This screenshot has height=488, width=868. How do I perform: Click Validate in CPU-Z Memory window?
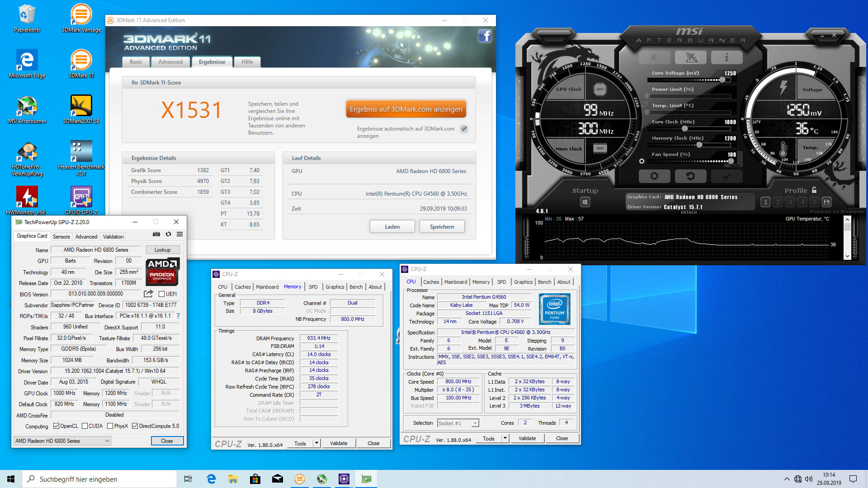[339, 443]
